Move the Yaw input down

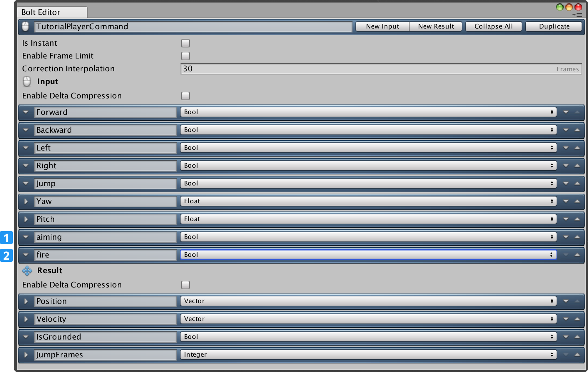[x=566, y=201]
